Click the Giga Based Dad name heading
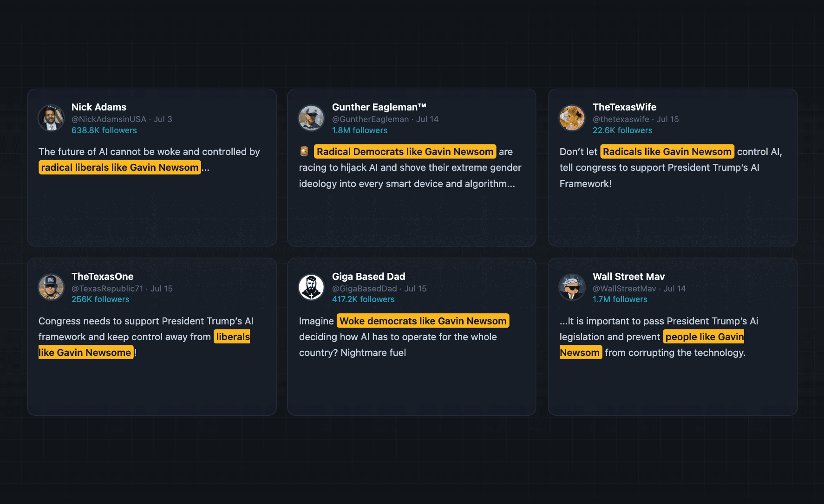824x504 pixels. pos(368,277)
